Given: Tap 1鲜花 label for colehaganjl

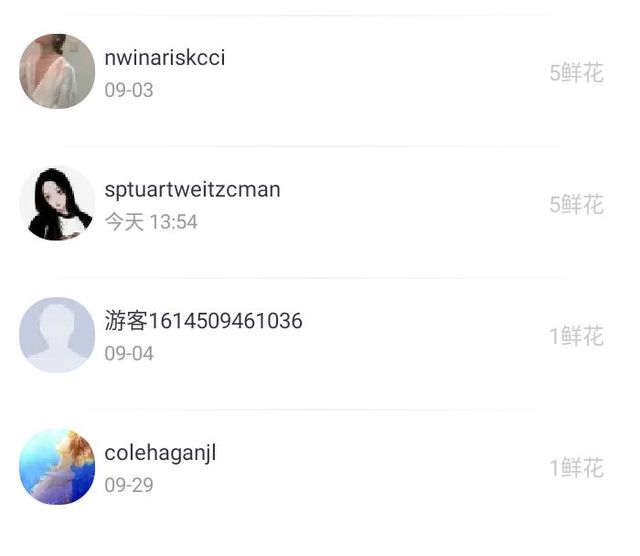Looking at the screenshot, I should pos(576,467).
